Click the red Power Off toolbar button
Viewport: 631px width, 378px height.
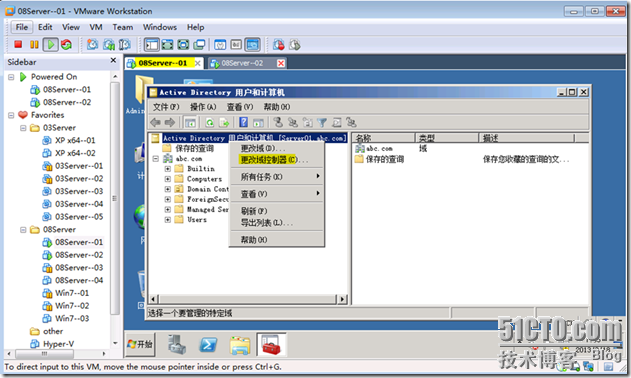18,45
